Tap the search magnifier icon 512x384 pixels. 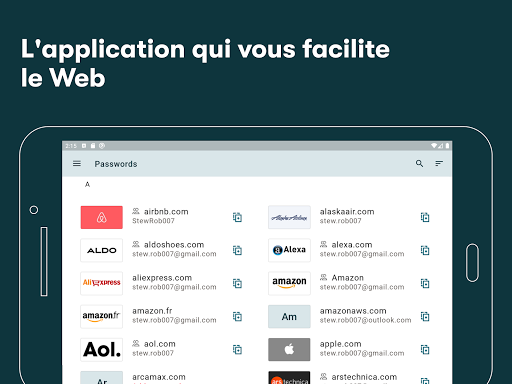click(x=419, y=163)
